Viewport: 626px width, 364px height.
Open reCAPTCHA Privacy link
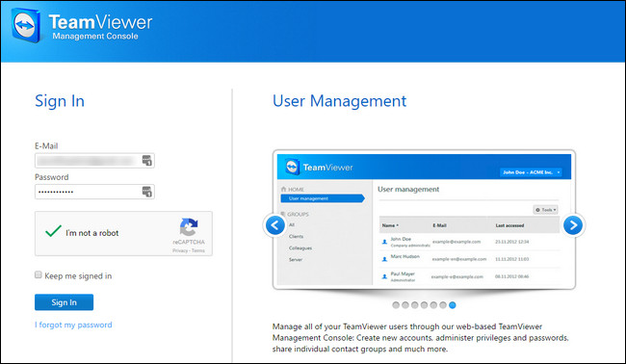point(180,250)
